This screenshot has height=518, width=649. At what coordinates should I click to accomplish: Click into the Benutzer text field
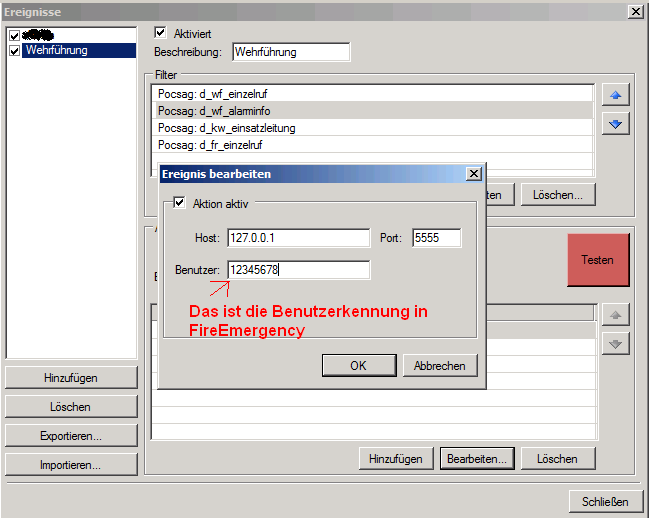tap(298, 270)
